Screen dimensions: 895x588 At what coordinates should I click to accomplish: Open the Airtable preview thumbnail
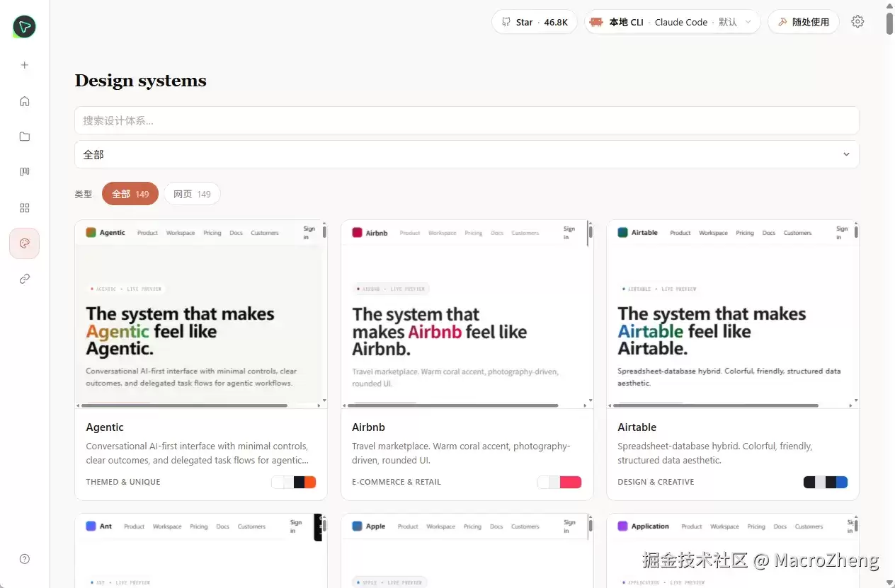coord(733,314)
